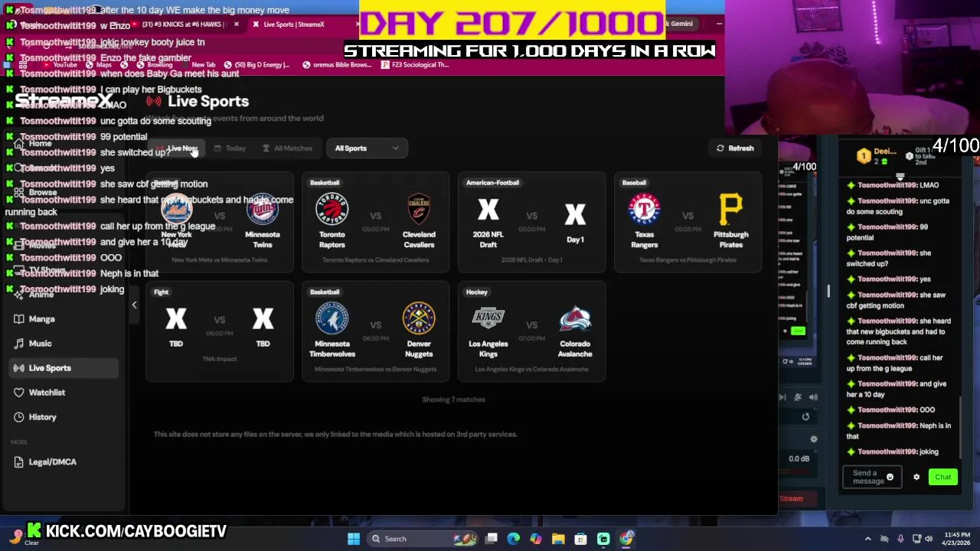Viewport: 980px width, 551px height.
Task: Switch to the All Matches filter
Action: 287,148
